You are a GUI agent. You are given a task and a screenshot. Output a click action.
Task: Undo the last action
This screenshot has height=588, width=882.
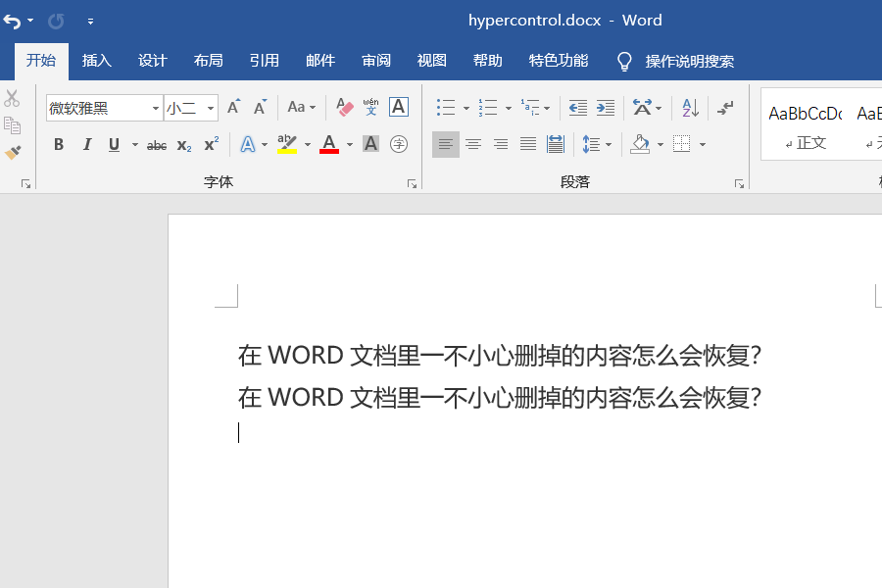click(13, 22)
